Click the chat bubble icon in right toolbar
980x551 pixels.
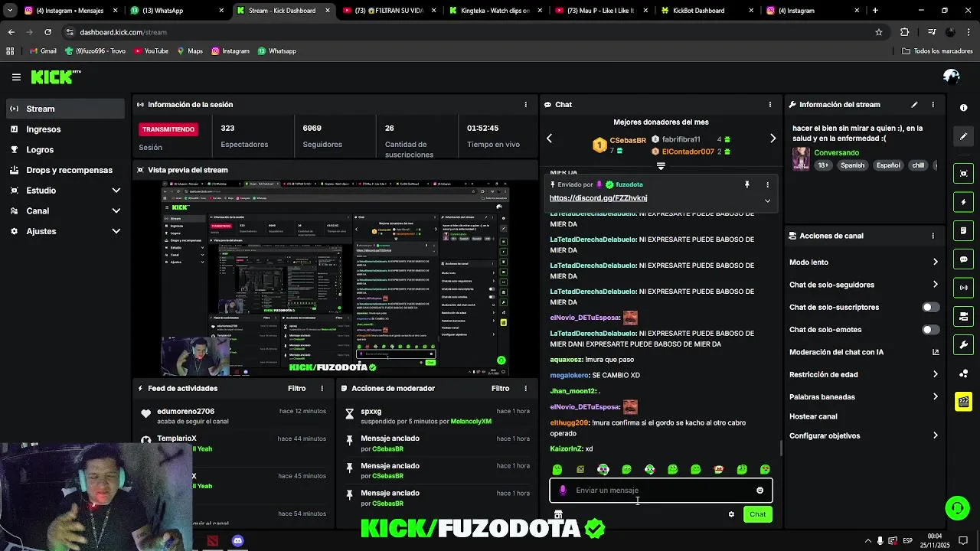[964, 259]
